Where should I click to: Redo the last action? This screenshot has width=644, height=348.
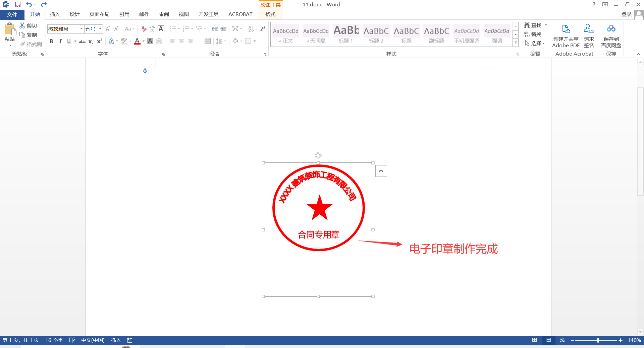coord(44,4)
